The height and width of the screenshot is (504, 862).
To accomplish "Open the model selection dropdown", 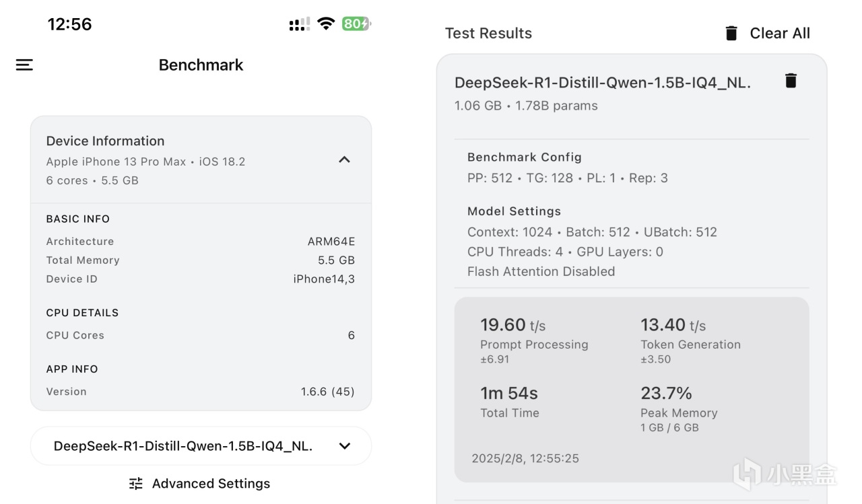I will click(345, 446).
